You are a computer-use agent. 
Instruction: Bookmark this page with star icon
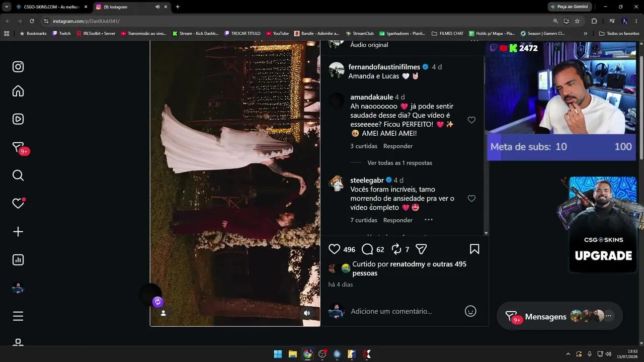[577, 21]
